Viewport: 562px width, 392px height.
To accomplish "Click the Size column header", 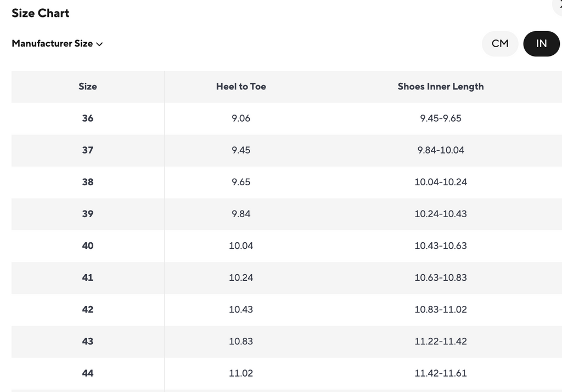I will tap(88, 87).
